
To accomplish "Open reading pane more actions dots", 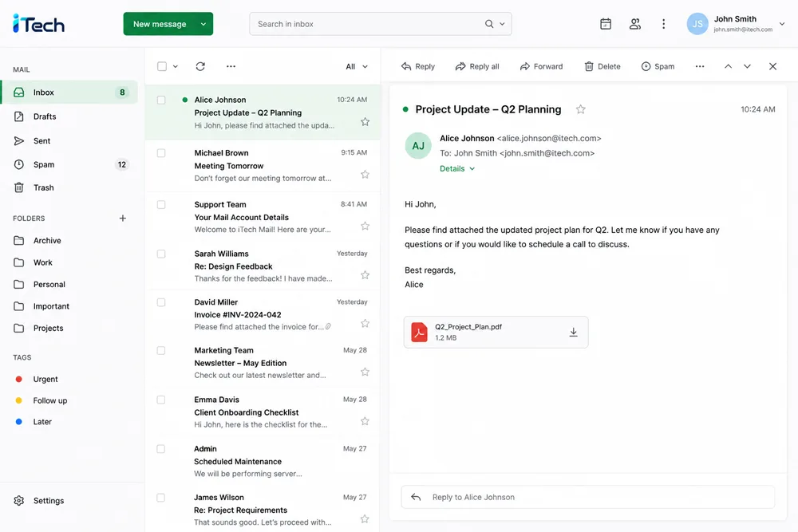I will pos(700,66).
